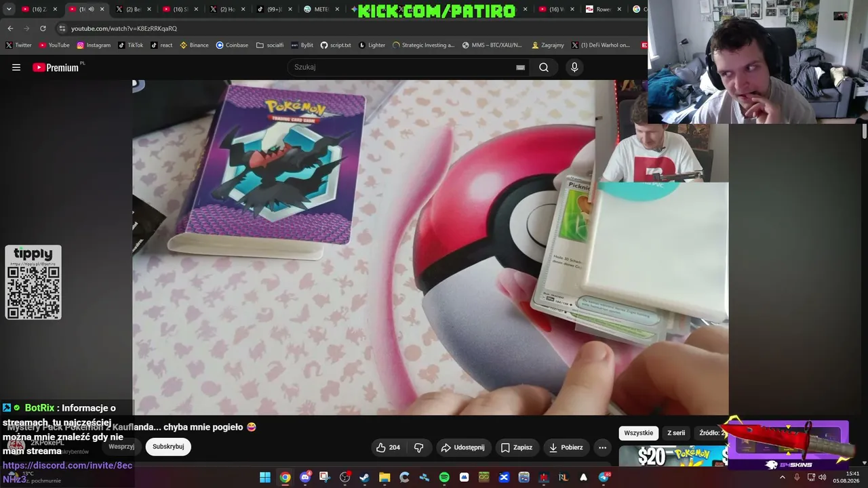The width and height of the screenshot is (868, 488).
Task: Close the (16) Z… YouTube tab
Action: point(56,9)
